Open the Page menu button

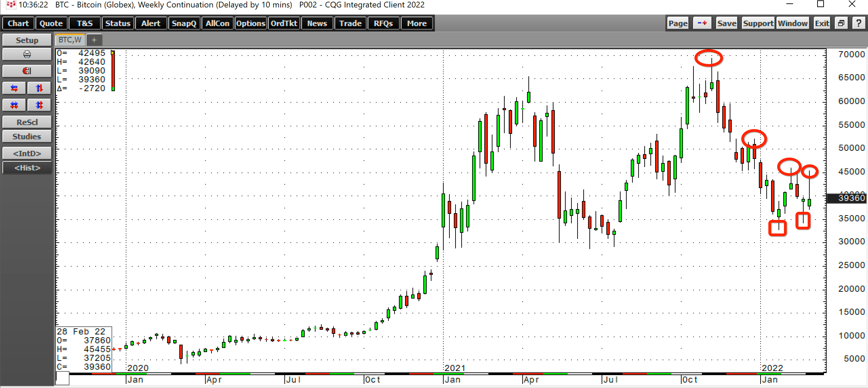tap(678, 23)
